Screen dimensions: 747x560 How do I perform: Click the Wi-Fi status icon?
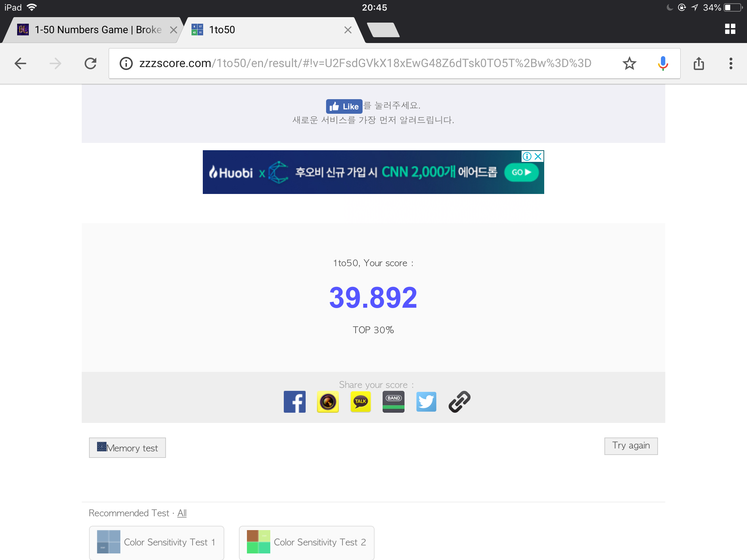32,7
